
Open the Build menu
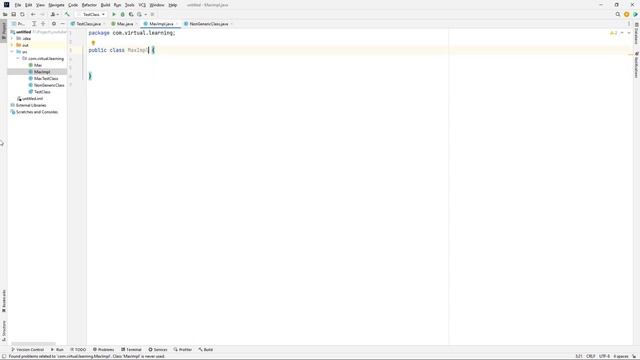tap(105, 5)
